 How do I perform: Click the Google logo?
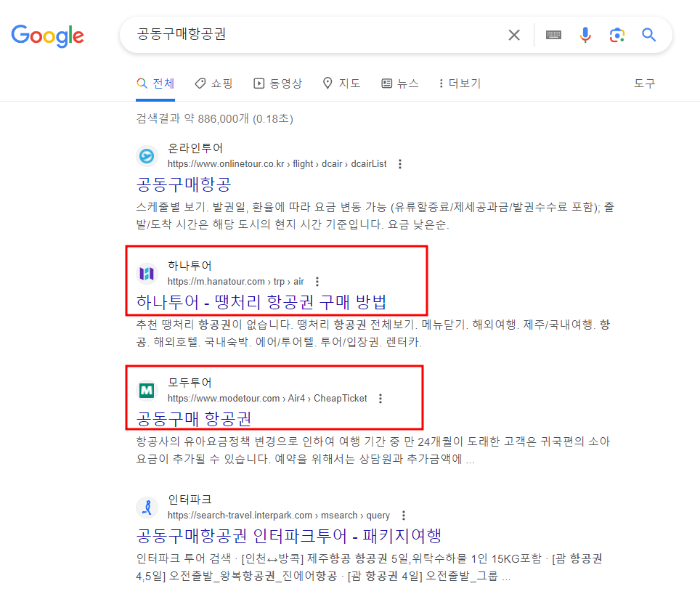tap(47, 36)
